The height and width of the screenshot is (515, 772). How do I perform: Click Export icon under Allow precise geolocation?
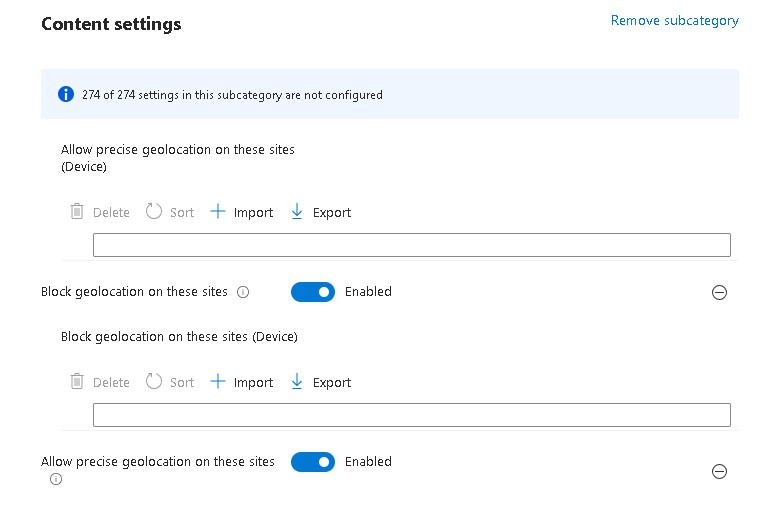(296, 212)
